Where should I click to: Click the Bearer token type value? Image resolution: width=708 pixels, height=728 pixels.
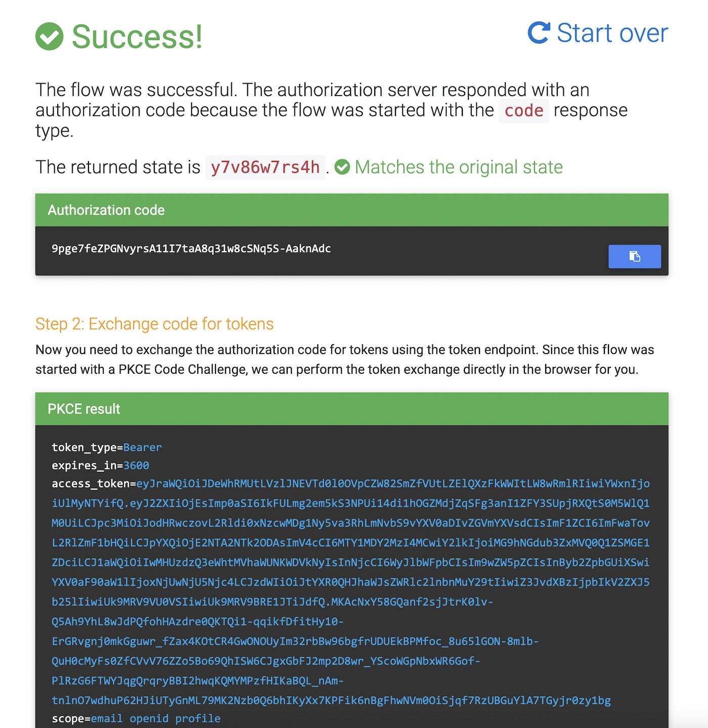(x=143, y=447)
